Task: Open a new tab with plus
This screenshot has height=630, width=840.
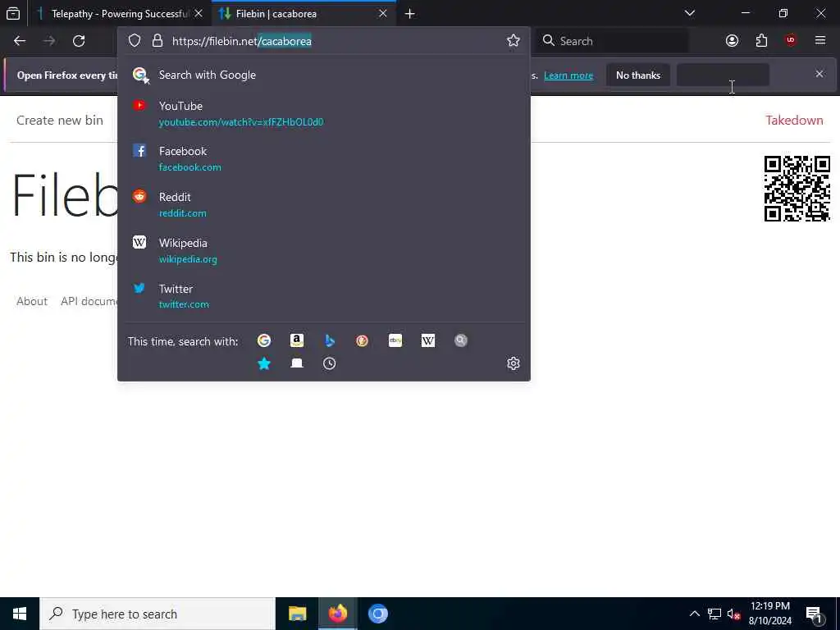Action: [410, 14]
